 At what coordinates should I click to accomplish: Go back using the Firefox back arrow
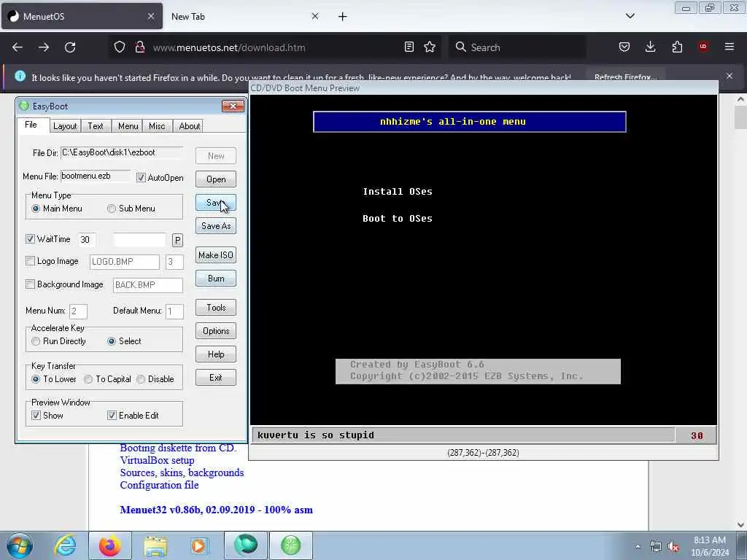point(18,47)
